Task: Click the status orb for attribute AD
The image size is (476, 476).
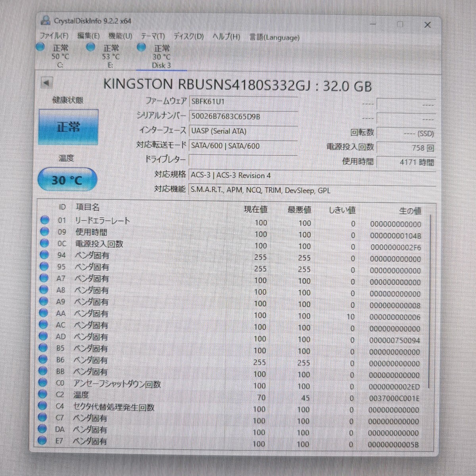Action: 43,336
